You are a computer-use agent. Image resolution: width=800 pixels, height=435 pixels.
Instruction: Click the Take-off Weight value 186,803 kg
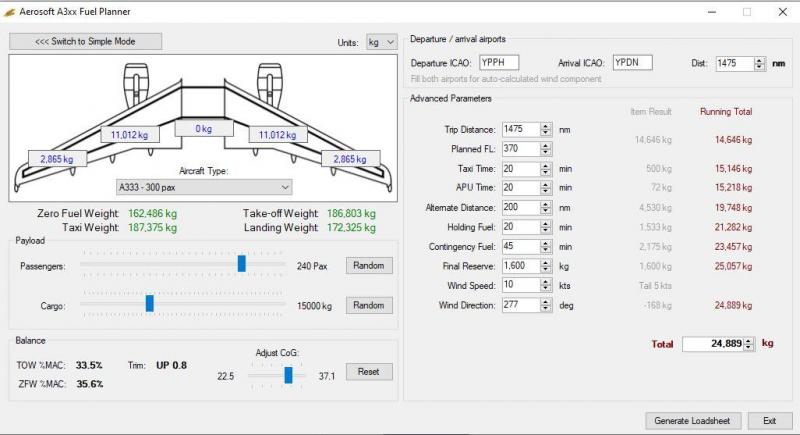(351, 214)
